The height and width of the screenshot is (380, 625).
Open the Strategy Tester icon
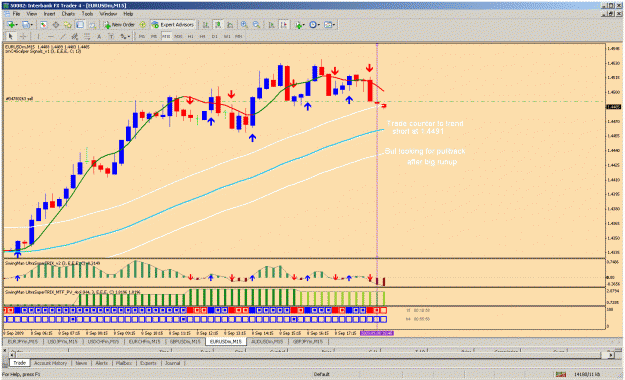(x=92, y=25)
